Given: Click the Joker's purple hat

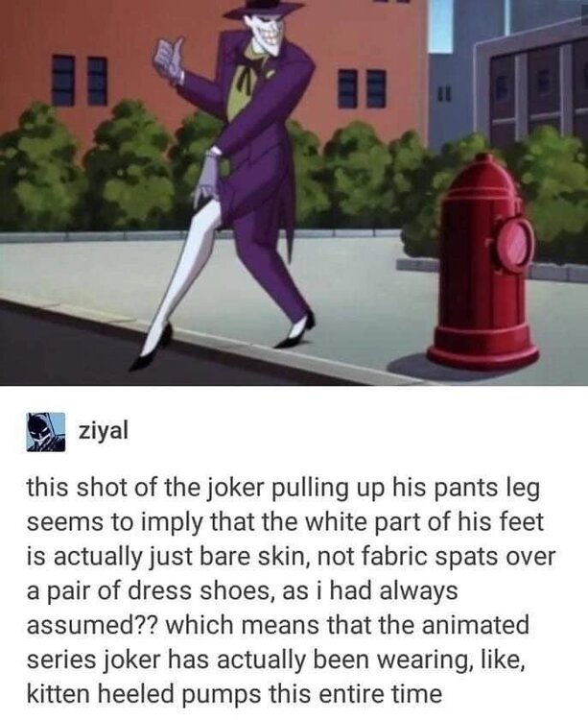Looking at the screenshot, I should (x=266, y=10).
